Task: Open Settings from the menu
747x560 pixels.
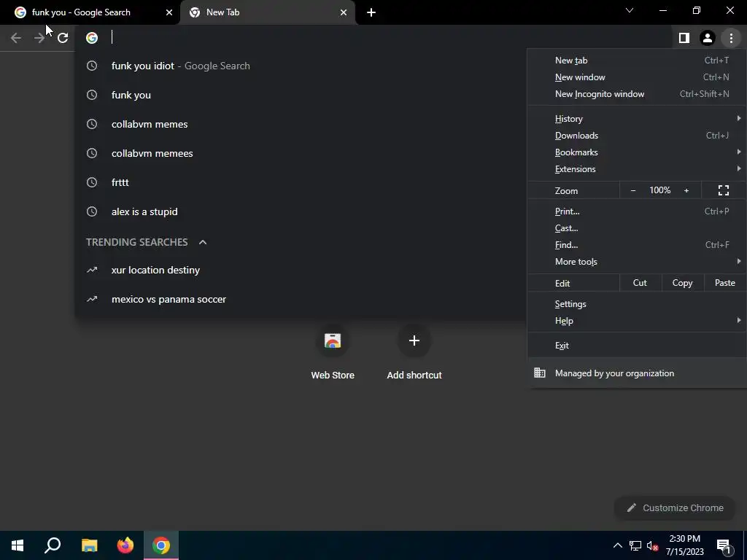Action: click(x=637, y=304)
